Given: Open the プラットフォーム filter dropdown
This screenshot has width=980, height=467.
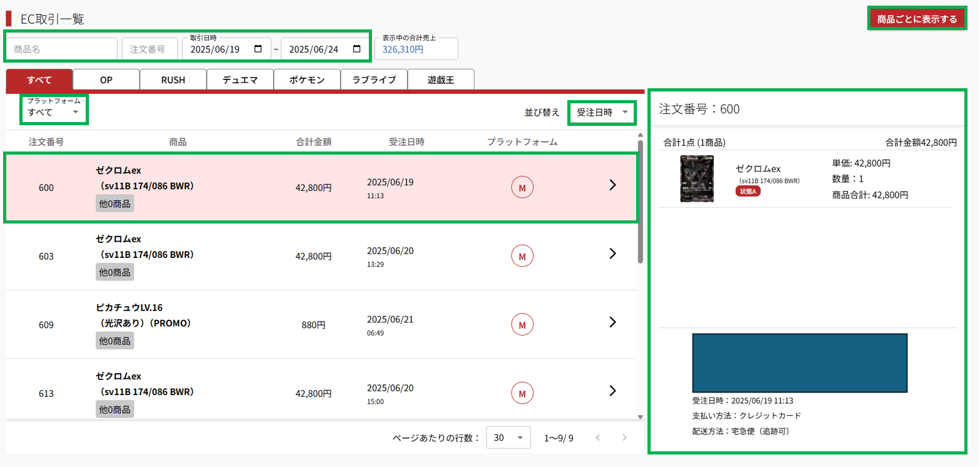Looking at the screenshot, I should click(x=53, y=111).
